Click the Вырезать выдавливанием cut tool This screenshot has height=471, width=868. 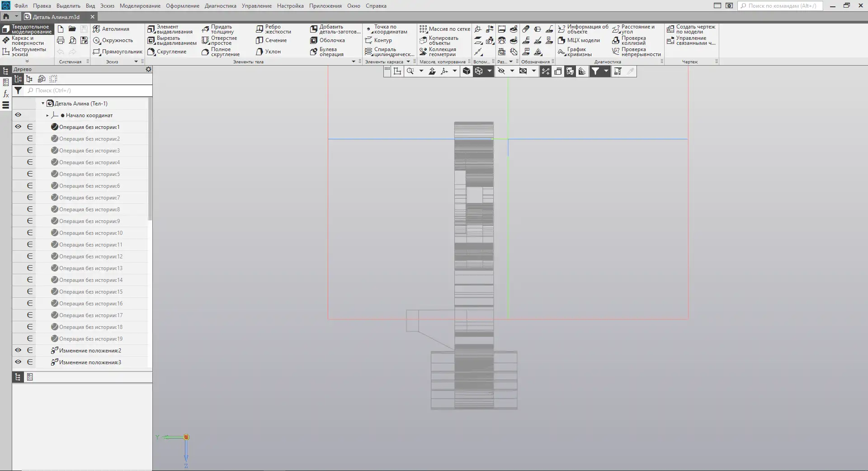[x=172, y=40]
